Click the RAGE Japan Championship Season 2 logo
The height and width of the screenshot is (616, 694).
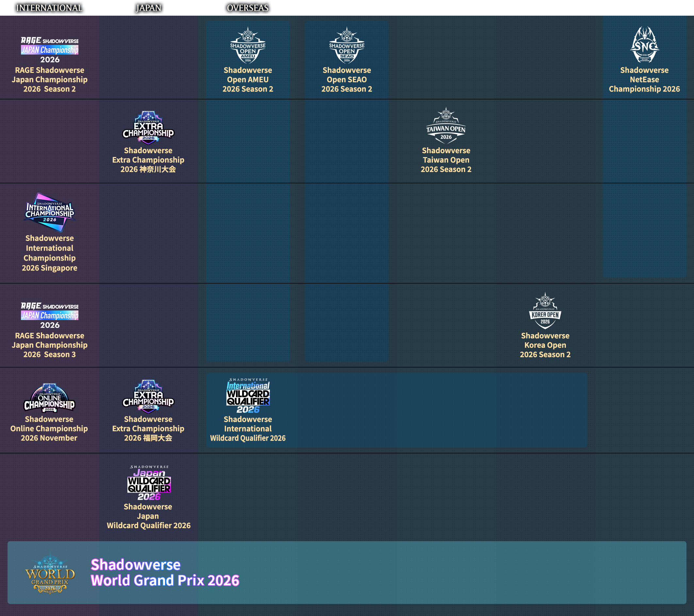coord(50,50)
